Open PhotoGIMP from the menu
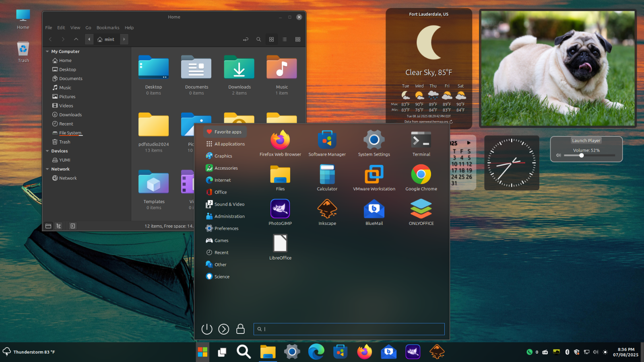 (280, 212)
